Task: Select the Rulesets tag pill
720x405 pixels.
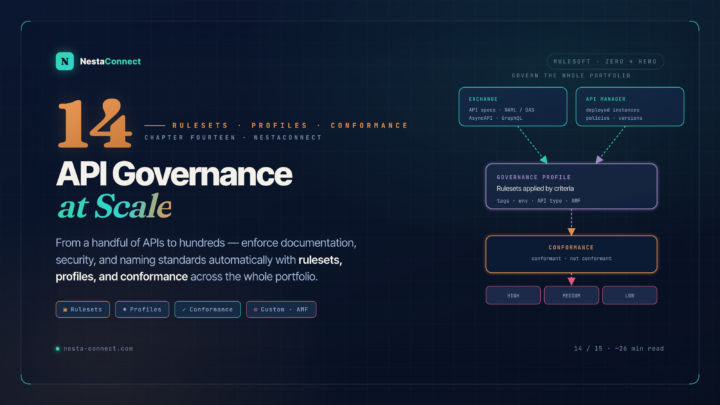Action: click(83, 309)
